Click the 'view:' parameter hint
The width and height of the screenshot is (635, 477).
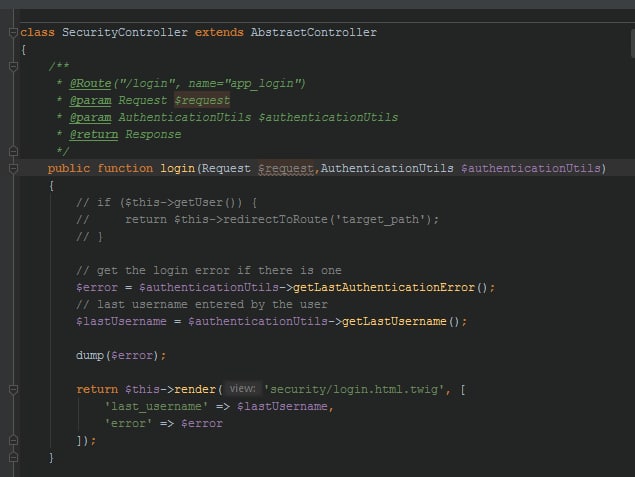pos(242,389)
